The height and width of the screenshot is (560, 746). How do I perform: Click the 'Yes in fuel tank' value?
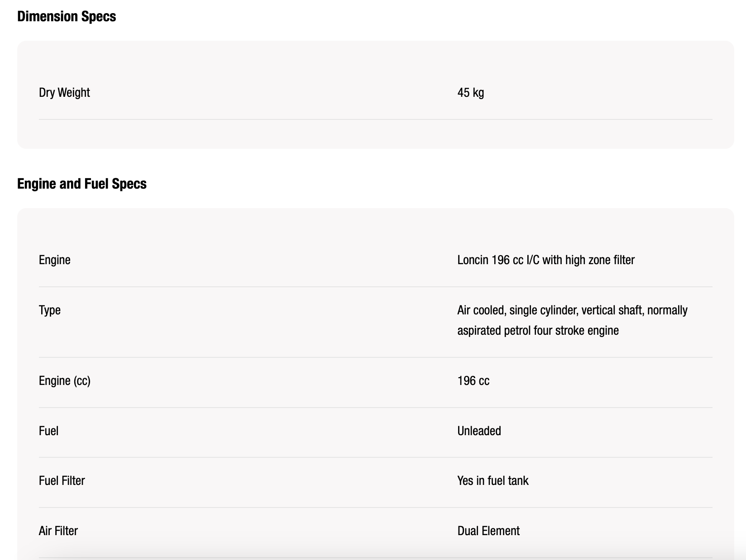[493, 481]
